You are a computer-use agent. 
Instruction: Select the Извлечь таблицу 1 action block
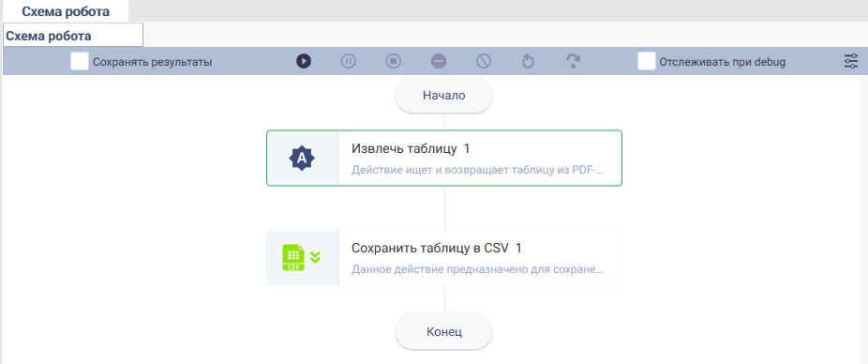(x=444, y=158)
